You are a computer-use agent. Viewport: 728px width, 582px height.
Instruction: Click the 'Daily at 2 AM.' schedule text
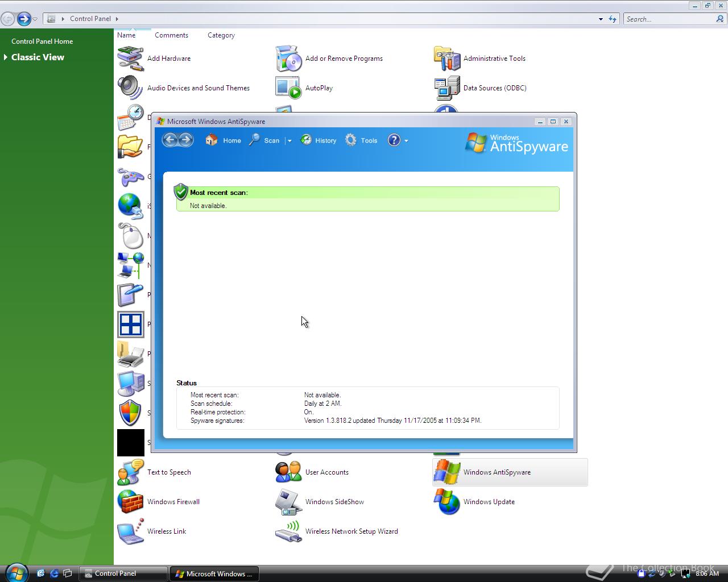click(322, 404)
